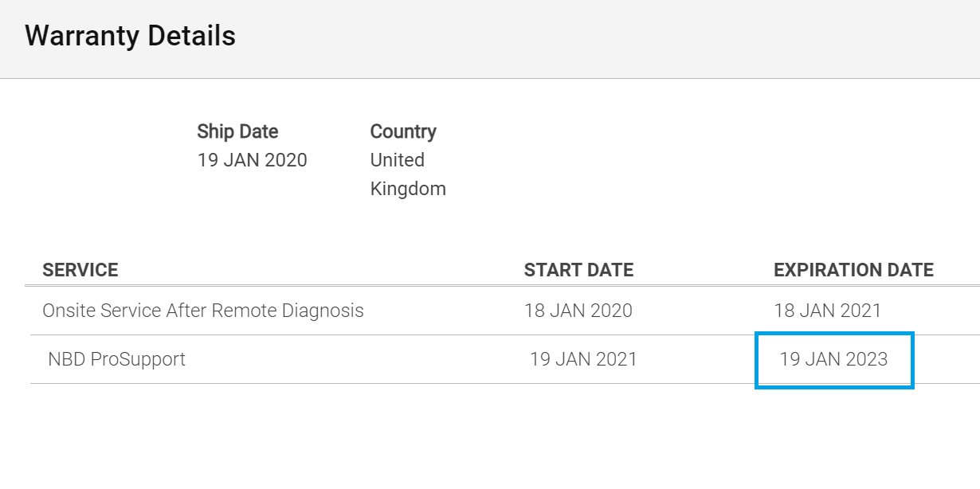Select the Ship Date label
The image size is (980, 489).
pos(237,131)
